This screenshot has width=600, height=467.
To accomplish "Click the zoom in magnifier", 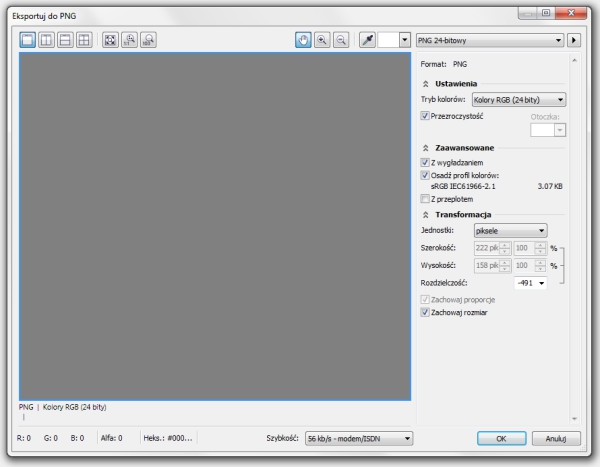I will click(x=323, y=40).
